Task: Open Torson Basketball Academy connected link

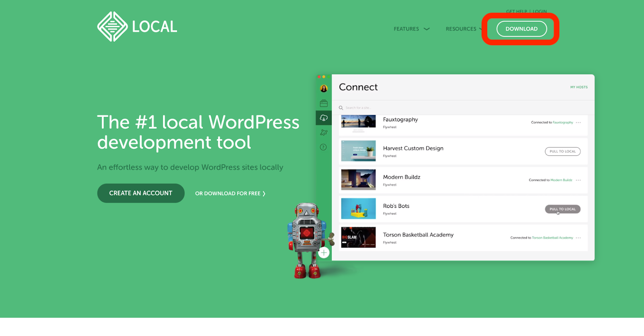Action: (x=552, y=238)
